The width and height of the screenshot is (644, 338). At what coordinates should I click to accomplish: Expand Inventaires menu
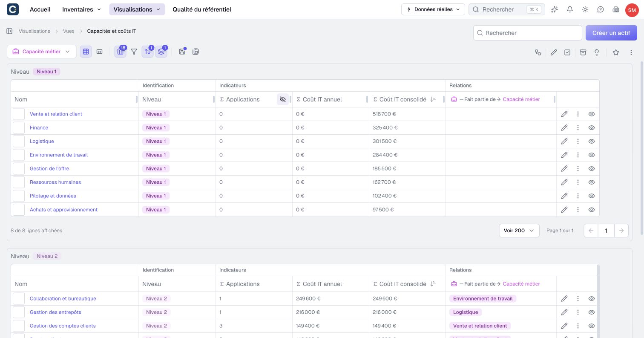coord(81,9)
